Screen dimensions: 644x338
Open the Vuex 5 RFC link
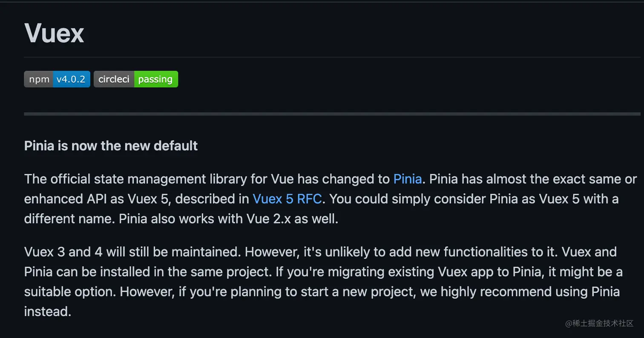coord(287,199)
